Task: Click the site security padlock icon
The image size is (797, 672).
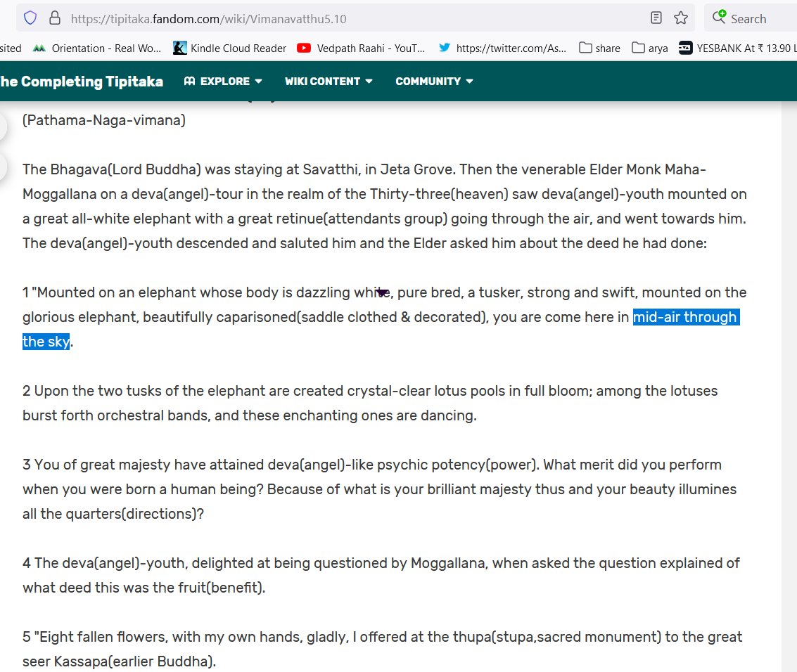Action: coord(55,18)
